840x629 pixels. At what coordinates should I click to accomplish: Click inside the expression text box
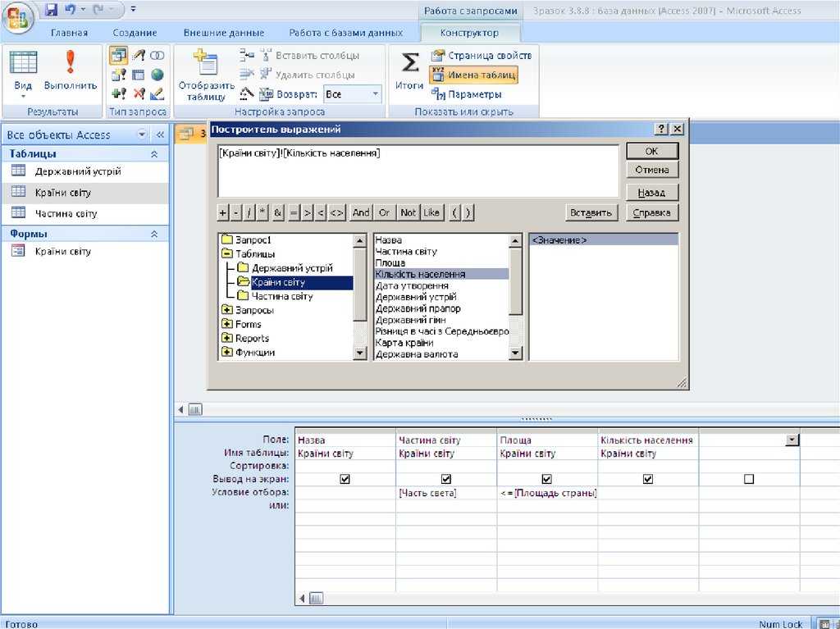418,171
